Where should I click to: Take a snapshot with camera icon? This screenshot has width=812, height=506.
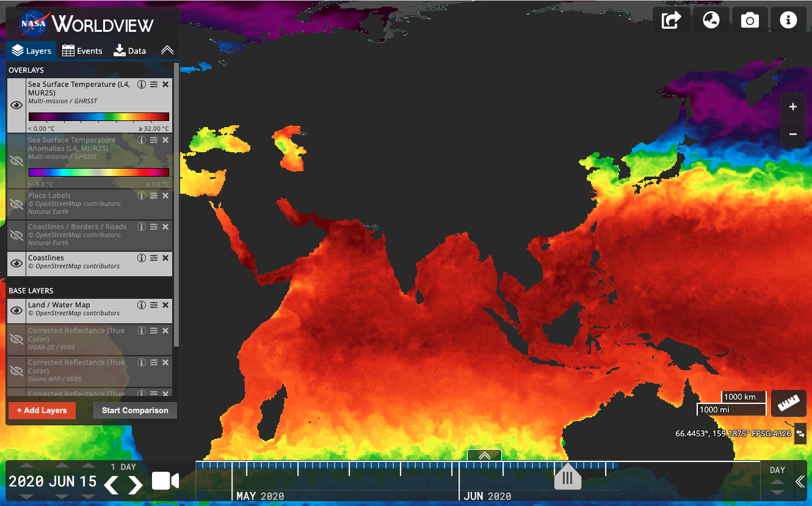click(750, 20)
